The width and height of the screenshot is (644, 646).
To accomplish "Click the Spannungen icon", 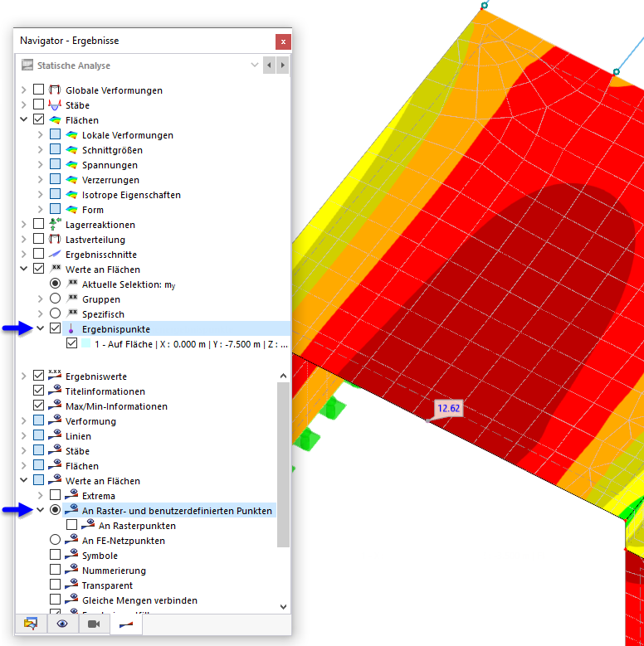I will click(71, 165).
